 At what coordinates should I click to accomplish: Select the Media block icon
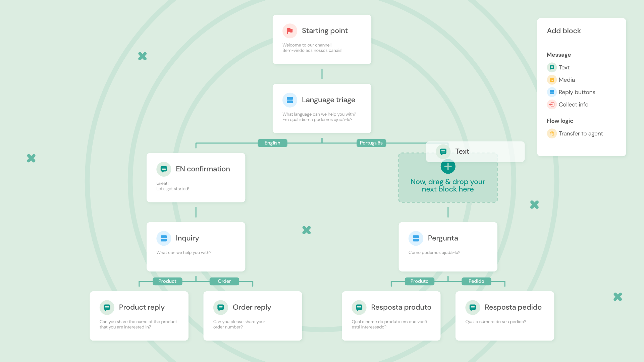click(551, 80)
